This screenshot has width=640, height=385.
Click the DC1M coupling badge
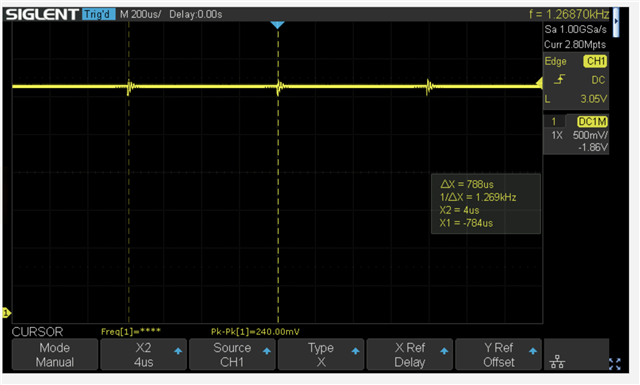(x=592, y=121)
